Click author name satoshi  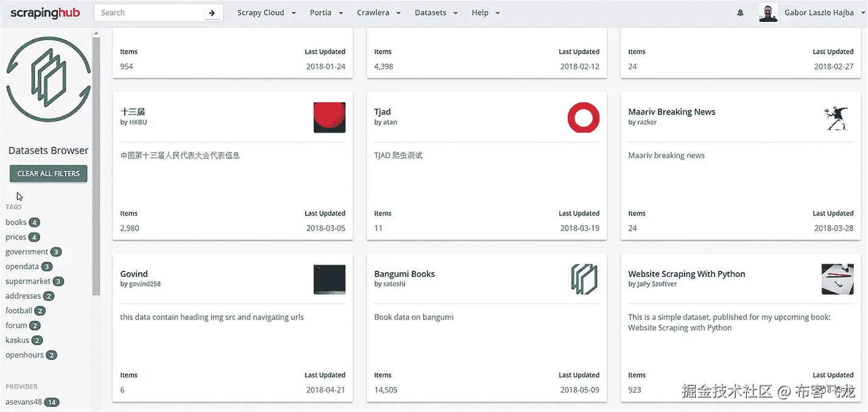394,284
